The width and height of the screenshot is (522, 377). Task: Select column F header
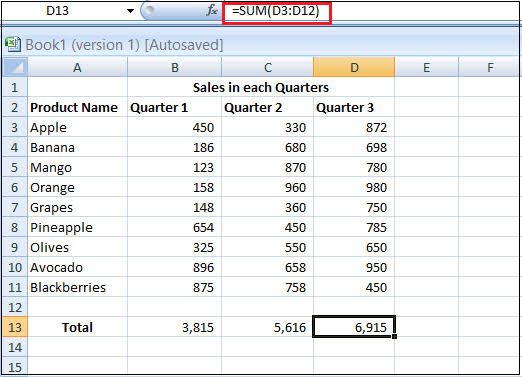point(490,67)
